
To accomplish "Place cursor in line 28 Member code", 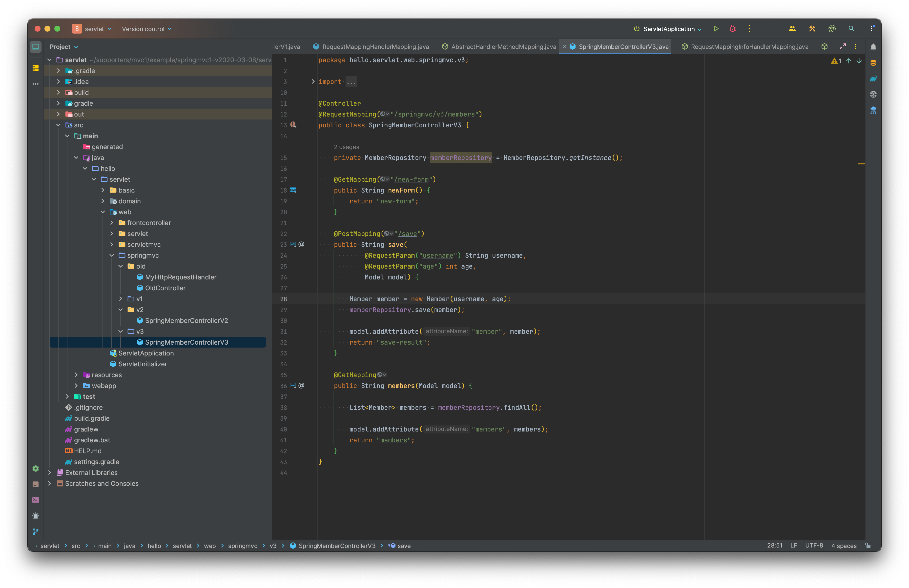I will pyautogui.click(x=430, y=299).
